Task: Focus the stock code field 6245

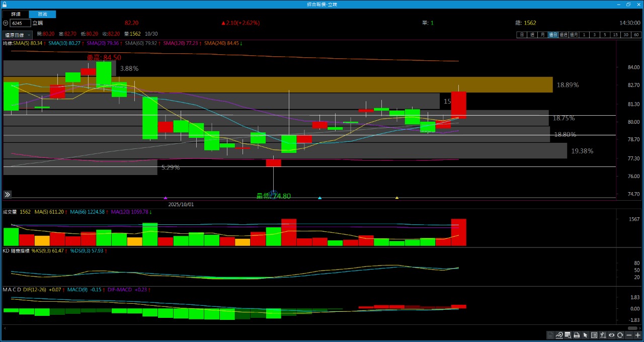Action: tap(20, 23)
